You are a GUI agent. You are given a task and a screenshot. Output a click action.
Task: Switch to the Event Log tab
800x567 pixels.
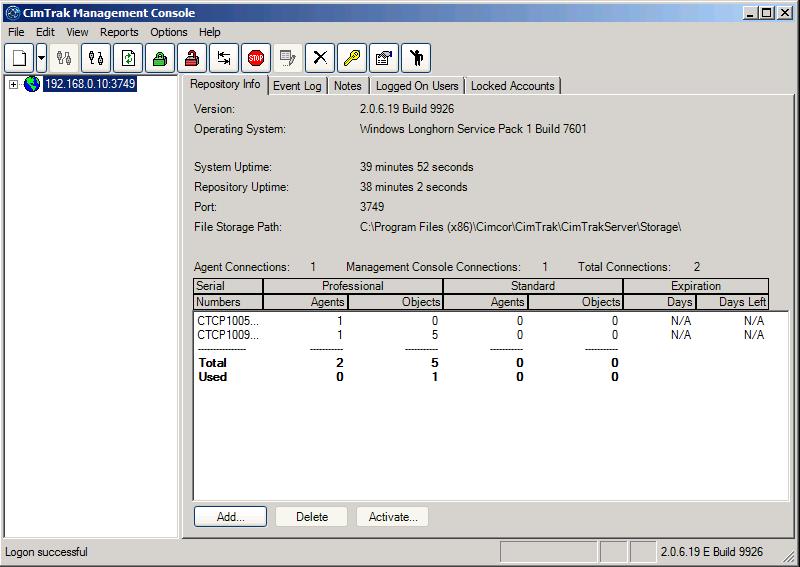click(297, 86)
